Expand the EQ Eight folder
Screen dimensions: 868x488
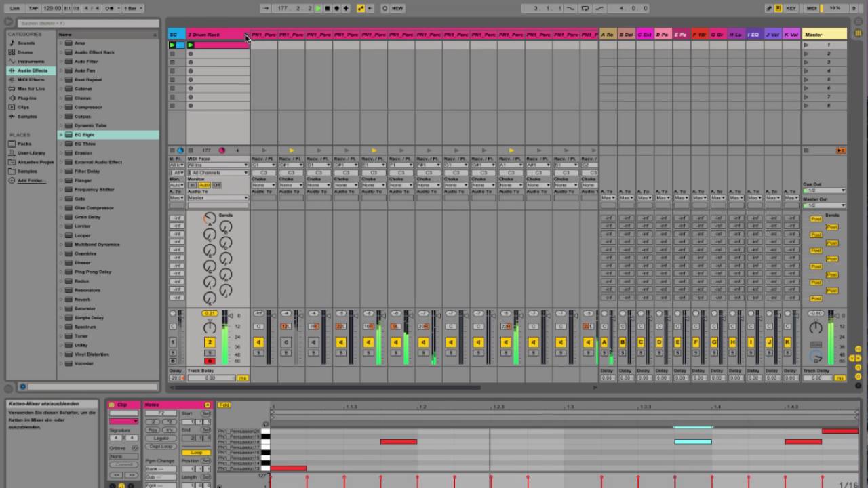tap(61, 134)
